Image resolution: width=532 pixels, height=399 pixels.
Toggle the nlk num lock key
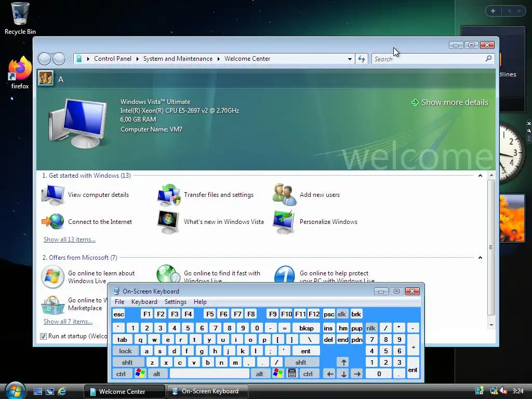(371, 328)
